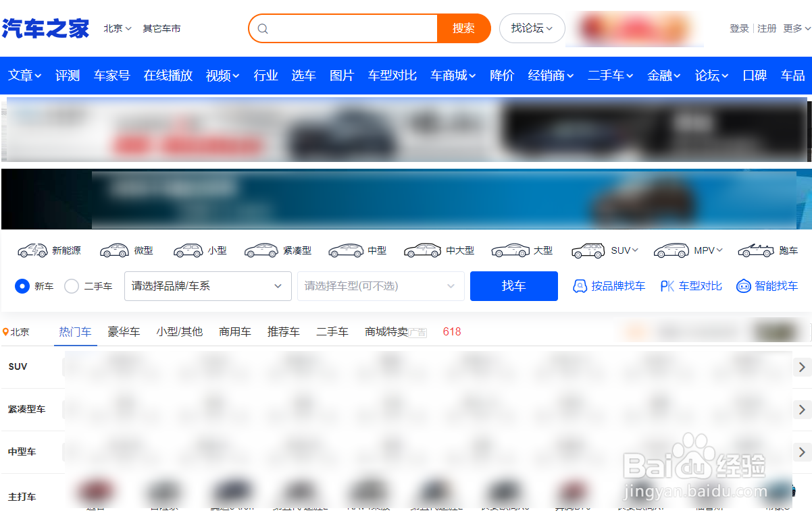
Task: Open the 其它车市 link
Action: [161, 28]
